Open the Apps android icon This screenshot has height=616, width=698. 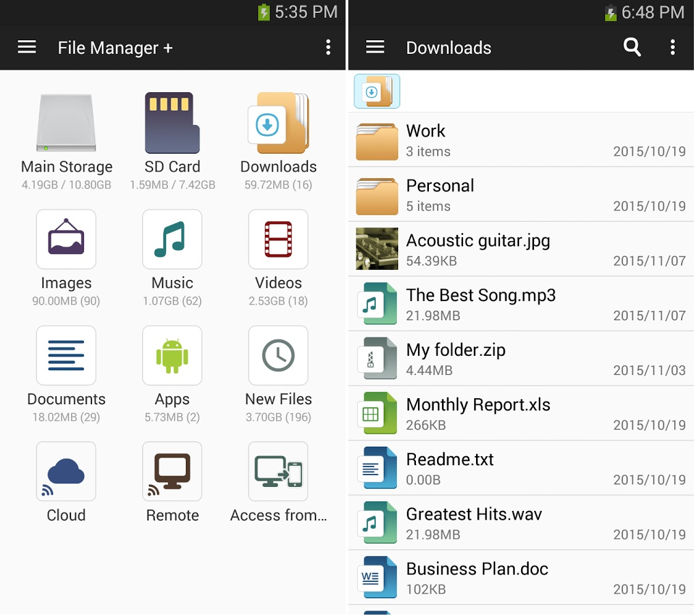pyautogui.click(x=172, y=356)
